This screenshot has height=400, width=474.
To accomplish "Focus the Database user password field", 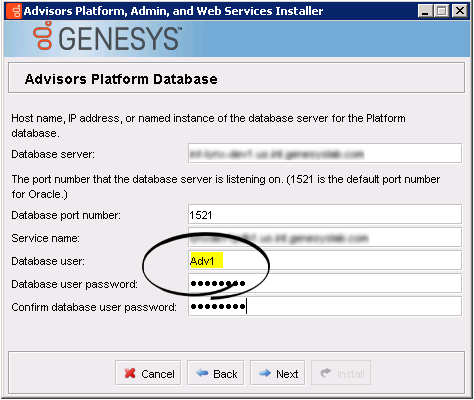I will (x=325, y=284).
